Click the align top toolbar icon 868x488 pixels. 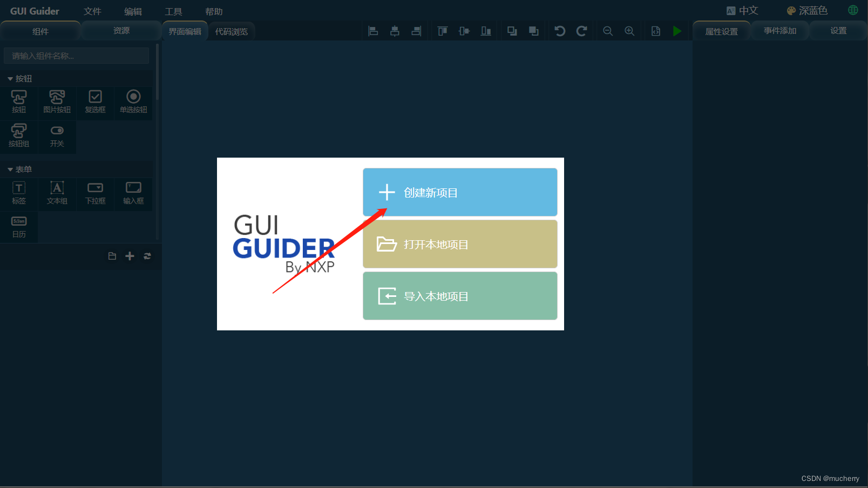[x=443, y=31]
